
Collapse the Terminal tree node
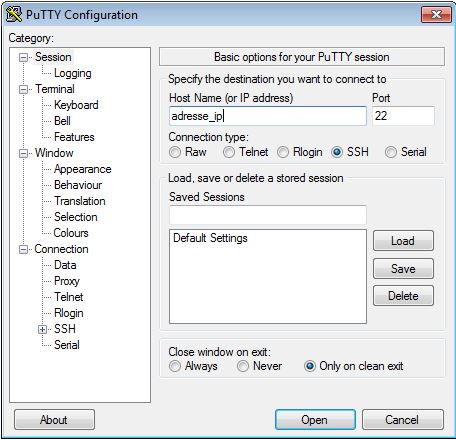[23, 89]
